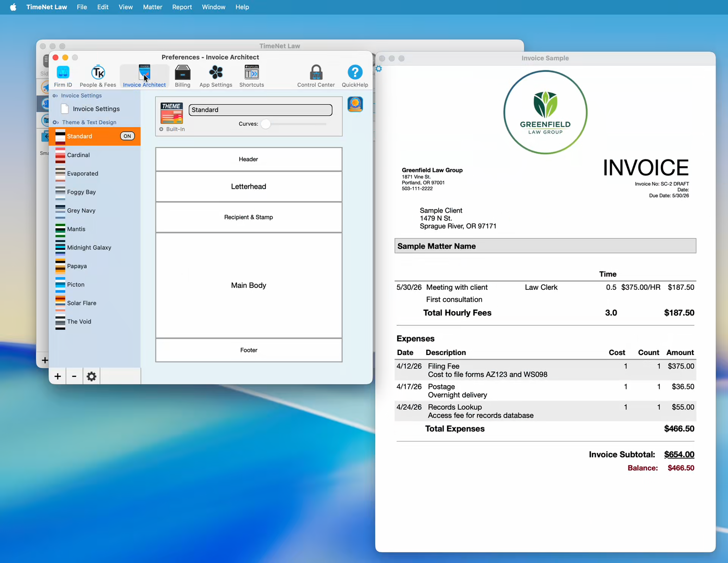Click the Invoice No: SC-2 DRAFT text

click(x=662, y=184)
